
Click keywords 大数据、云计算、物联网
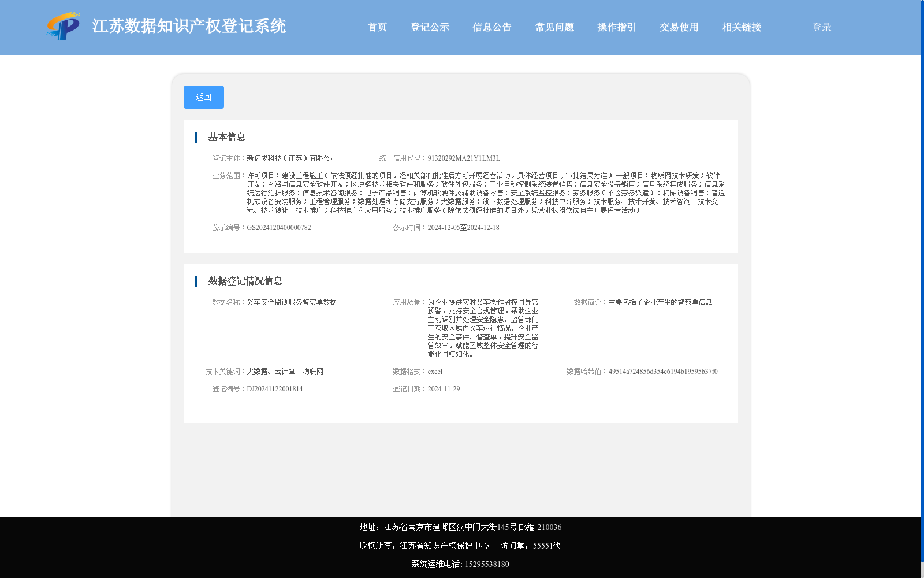(285, 372)
